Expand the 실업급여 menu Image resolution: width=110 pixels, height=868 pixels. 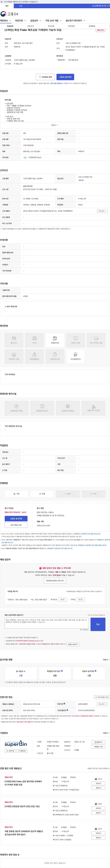pyautogui.click(x=36, y=21)
